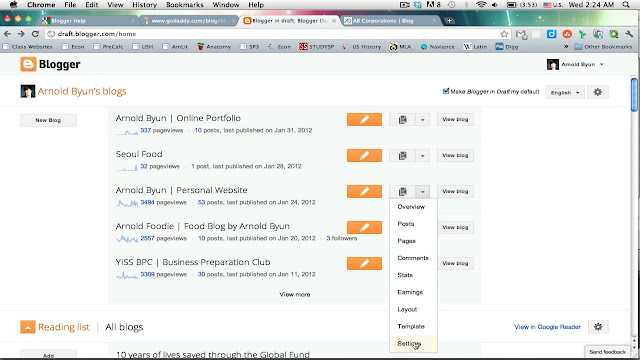Viewport: 640px width, 360px height.
Task: Click the New Blog button
Action: (48, 120)
